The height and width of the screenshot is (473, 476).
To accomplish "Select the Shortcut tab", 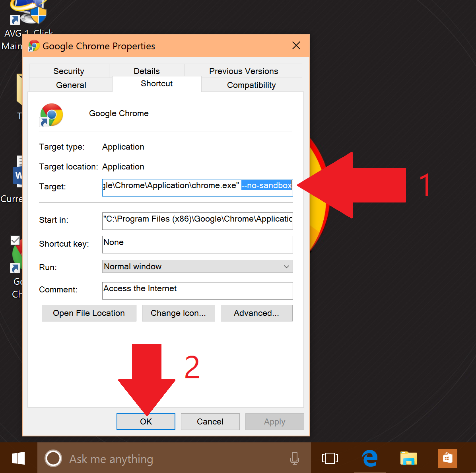I will [x=157, y=84].
